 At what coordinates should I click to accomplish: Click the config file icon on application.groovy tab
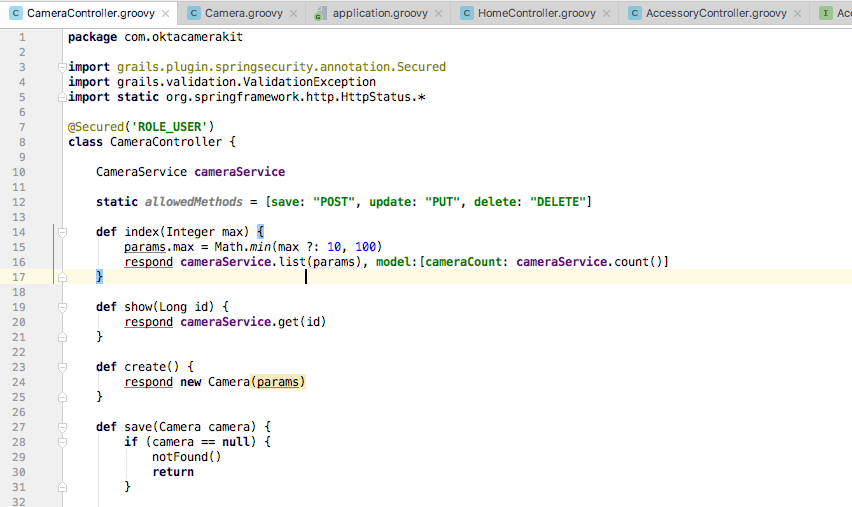pyautogui.click(x=319, y=14)
